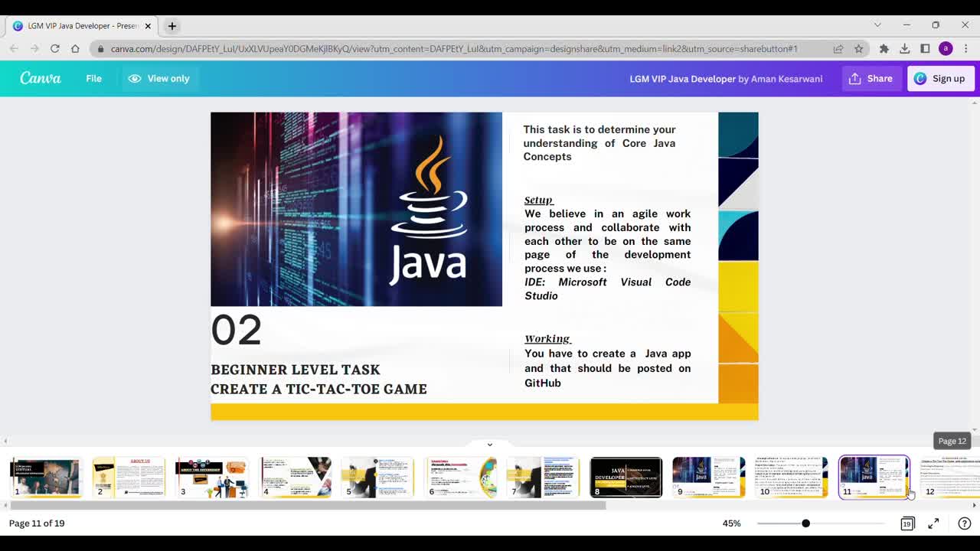Open the tab search dropdown
This screenshot has height=551, width=980.
(x=877, y=25)
